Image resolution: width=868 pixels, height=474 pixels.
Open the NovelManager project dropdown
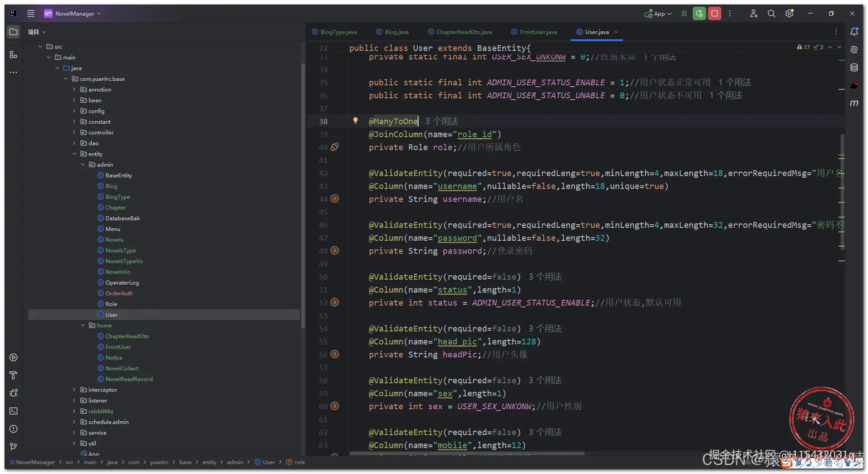pos(72,13)
